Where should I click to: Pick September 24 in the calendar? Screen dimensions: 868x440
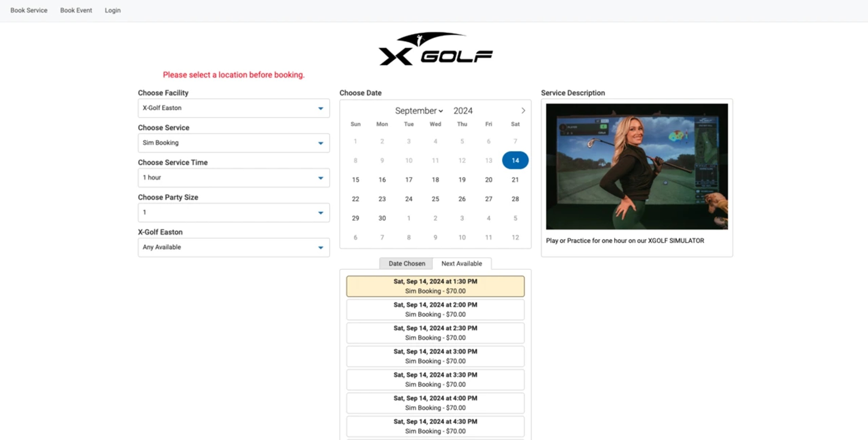[409, 199]
